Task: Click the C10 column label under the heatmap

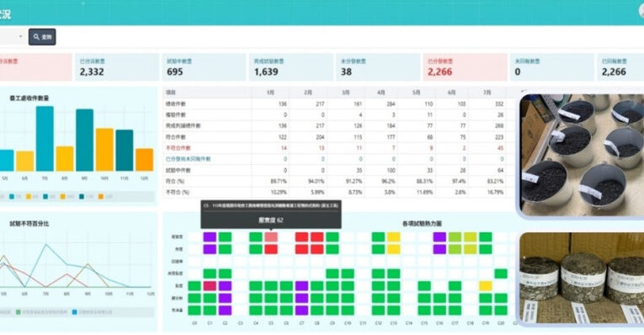Action: pyautogui.click(x=348, y=323)
